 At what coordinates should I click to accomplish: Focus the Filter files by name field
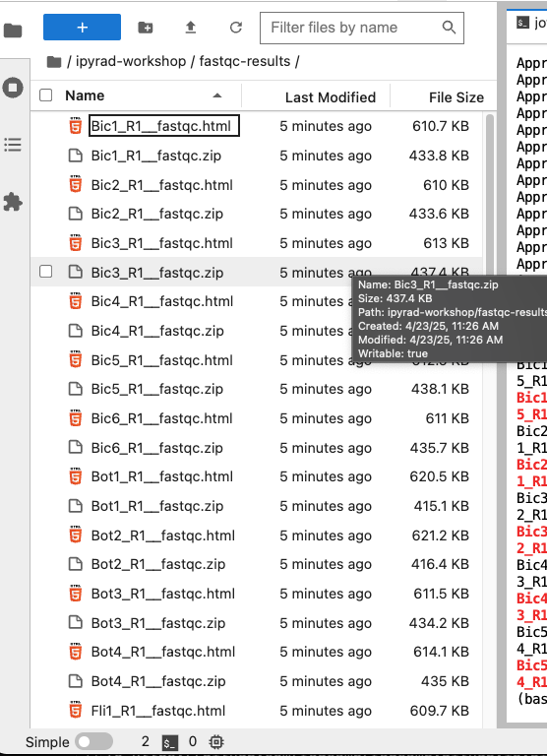pyautogui.click(x=361, y=28)
